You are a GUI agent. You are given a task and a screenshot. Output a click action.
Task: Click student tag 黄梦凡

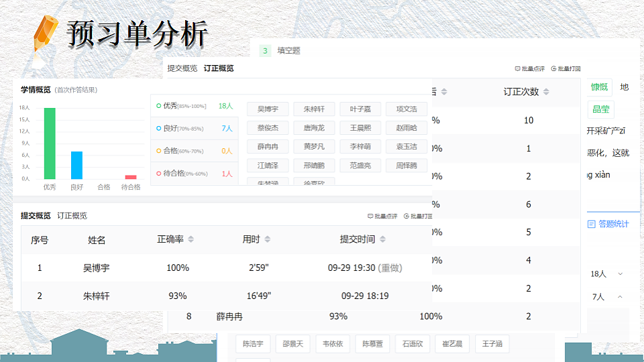tap(314, 147)
